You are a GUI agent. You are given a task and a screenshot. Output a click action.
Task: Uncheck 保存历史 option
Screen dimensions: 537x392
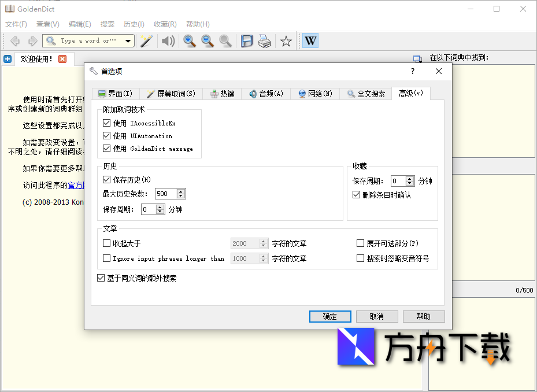(x=106, y=179)
